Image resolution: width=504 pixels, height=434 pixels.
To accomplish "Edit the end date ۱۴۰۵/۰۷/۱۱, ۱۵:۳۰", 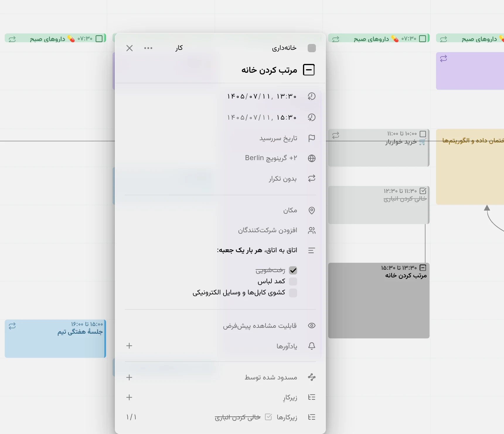I will pos(262,118).
